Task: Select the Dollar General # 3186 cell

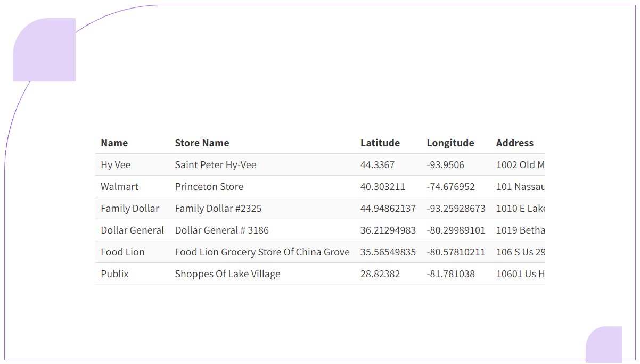Action: click(221, 230)
